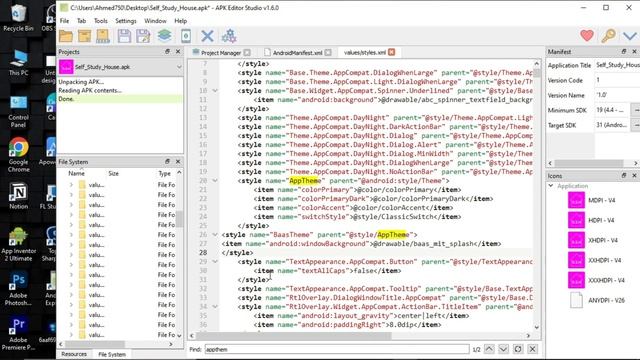Sort file list by Name column
Screen dimensions: 640x360
coord(76,173)
